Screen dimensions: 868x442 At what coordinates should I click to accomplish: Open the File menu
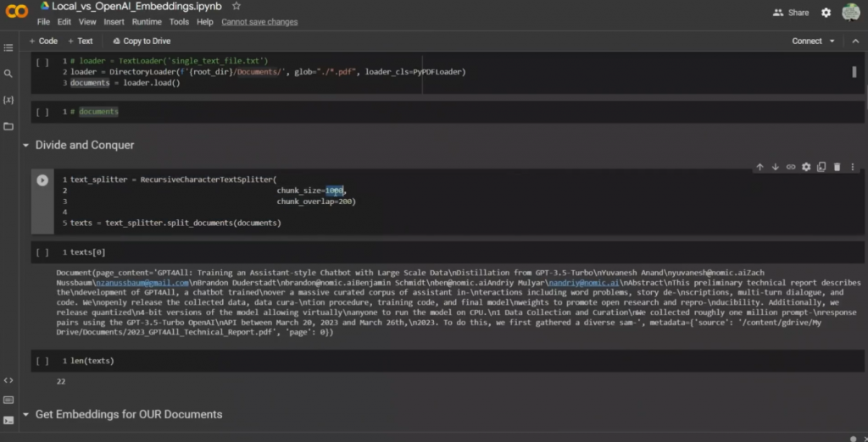[43, 22]
